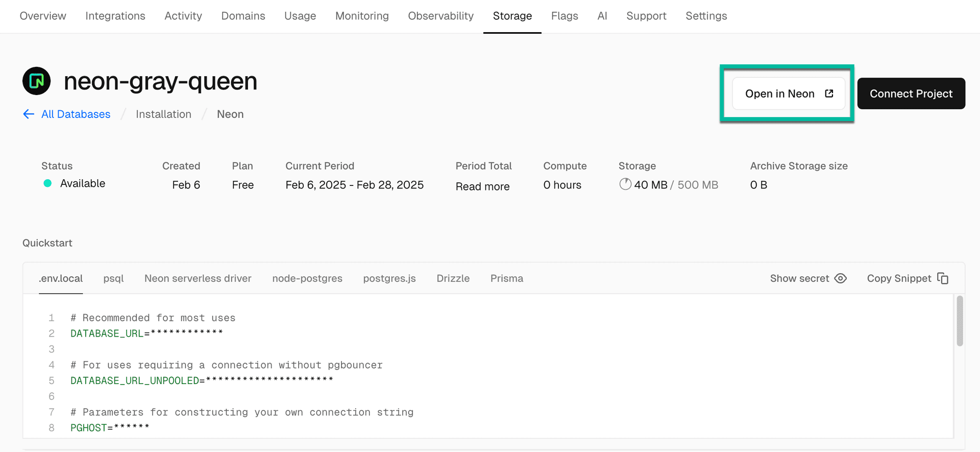This screenshot has width=980, height=452.
Task: Open the Prisma snippet tab
Action: [x=506, y=278]
